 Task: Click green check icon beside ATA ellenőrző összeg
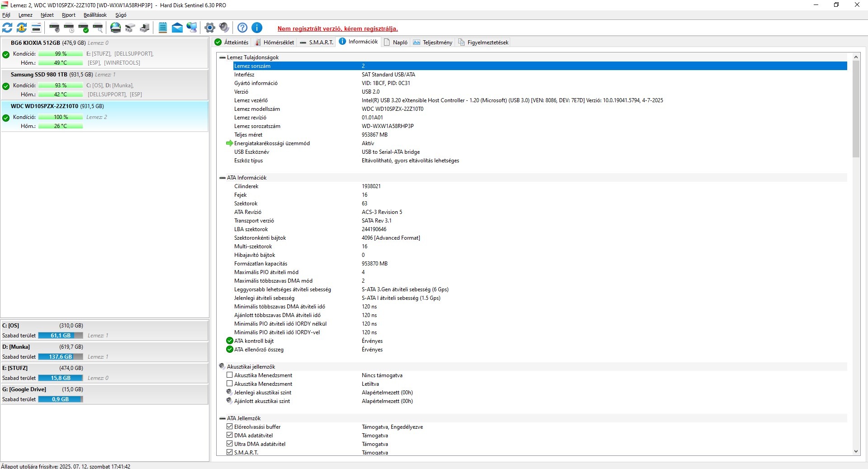[229, 350]
